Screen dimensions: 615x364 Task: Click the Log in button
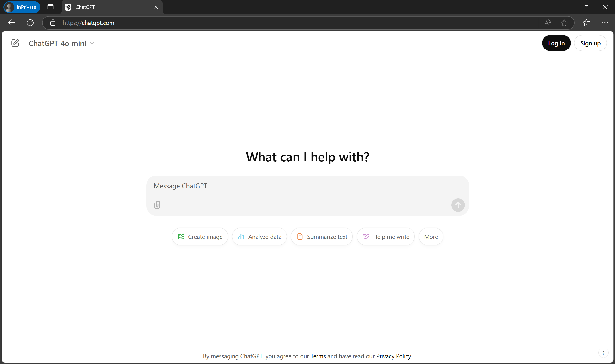(556, 43)
